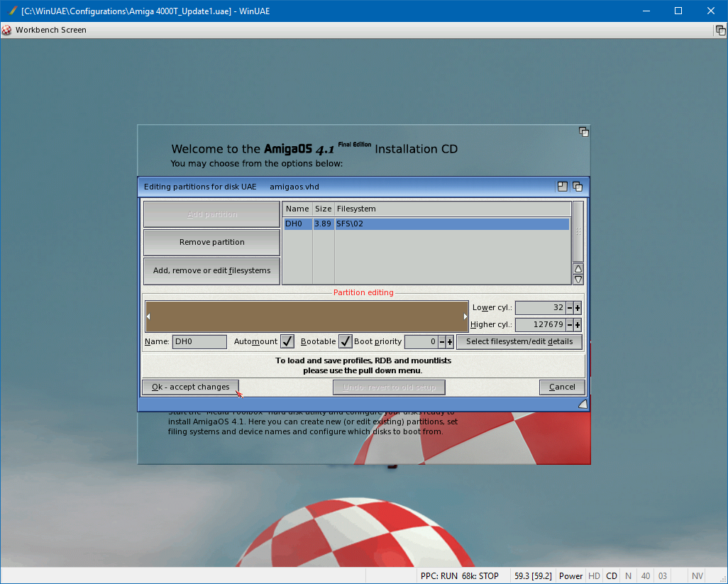Viewport: 728px width, 584px height.
Task: Toggle the Automount checkbox
Action: point(287,341)
